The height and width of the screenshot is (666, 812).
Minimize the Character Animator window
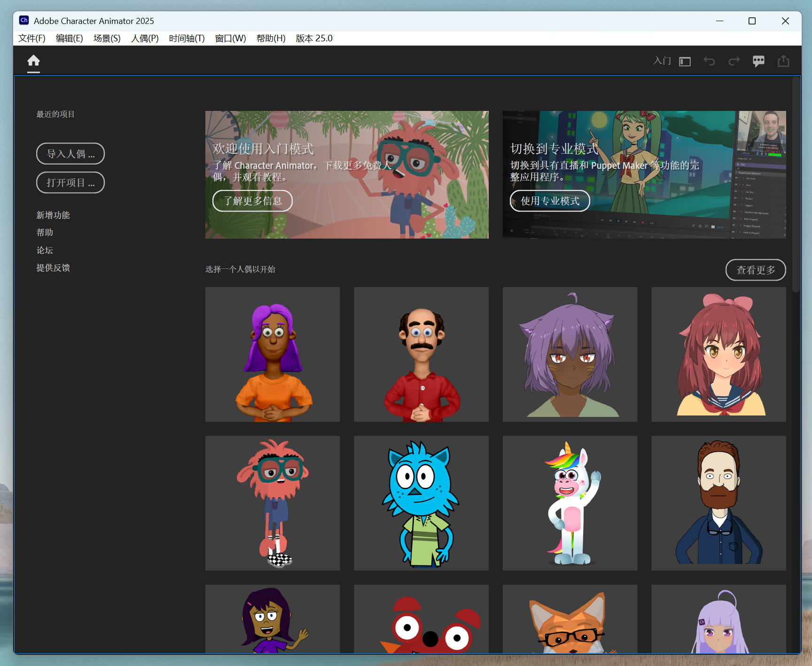point(719,21)
